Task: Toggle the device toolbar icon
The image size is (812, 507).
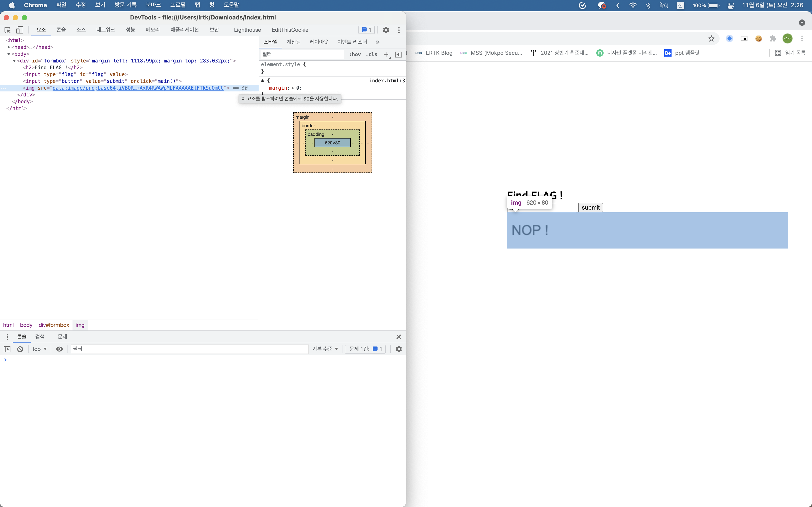Action: [20, 30]
